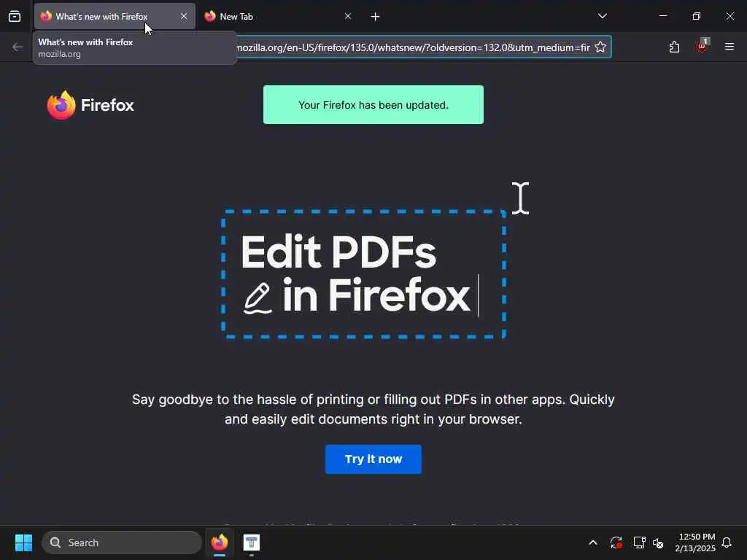Show hidden system tray icons
This screenshot has height=560, width=747.
[x=593, y=542]
